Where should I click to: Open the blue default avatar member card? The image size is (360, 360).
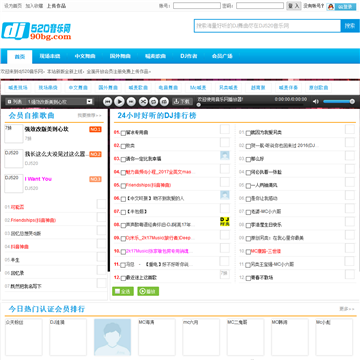(112, 337)
